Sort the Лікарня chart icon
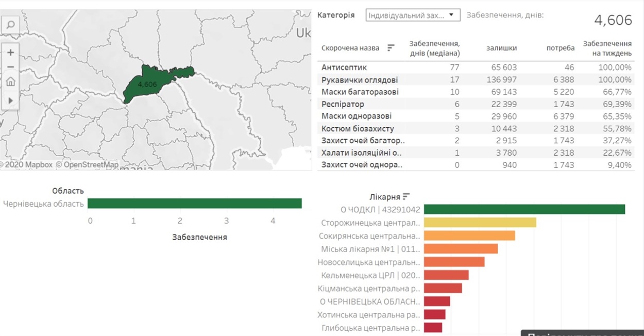The width and height of the screenshot is (644, 336). pyautogui.click(x=406, y=196)
